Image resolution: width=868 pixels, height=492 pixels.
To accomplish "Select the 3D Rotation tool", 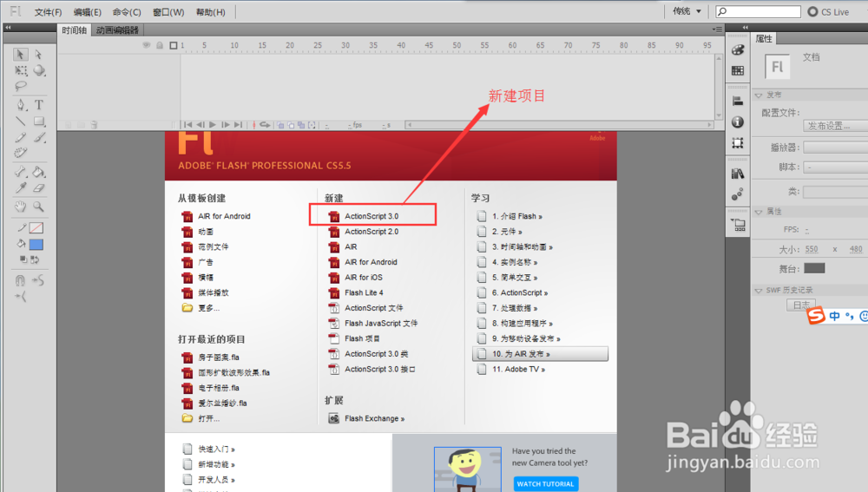I will (39, 70).
